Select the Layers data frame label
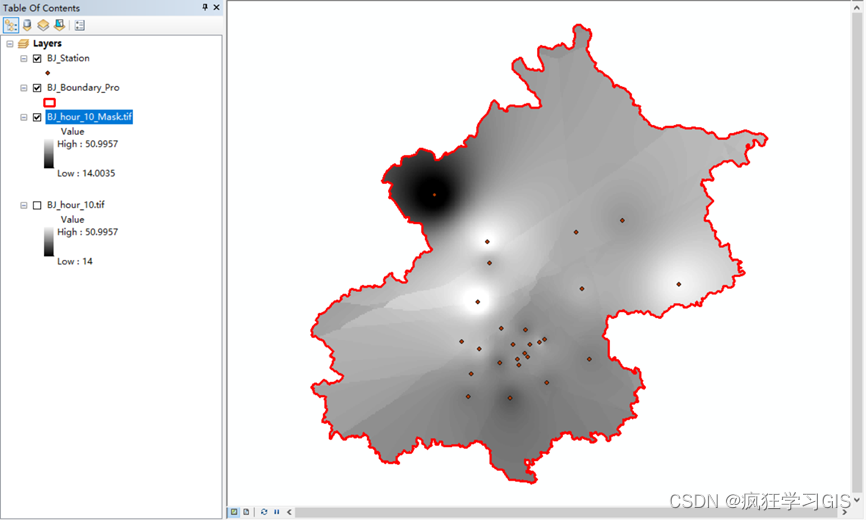This screenshot has height=520, width=866. 47,43
